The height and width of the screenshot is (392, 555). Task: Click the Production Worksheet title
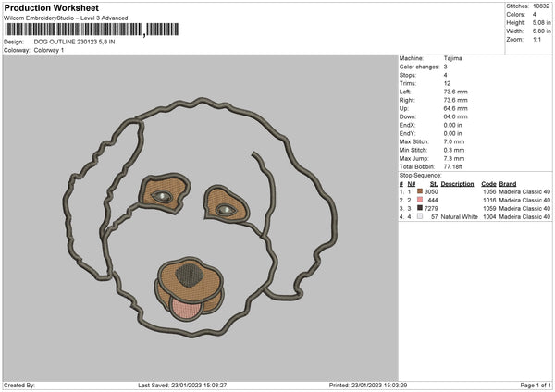pos(51,8)
